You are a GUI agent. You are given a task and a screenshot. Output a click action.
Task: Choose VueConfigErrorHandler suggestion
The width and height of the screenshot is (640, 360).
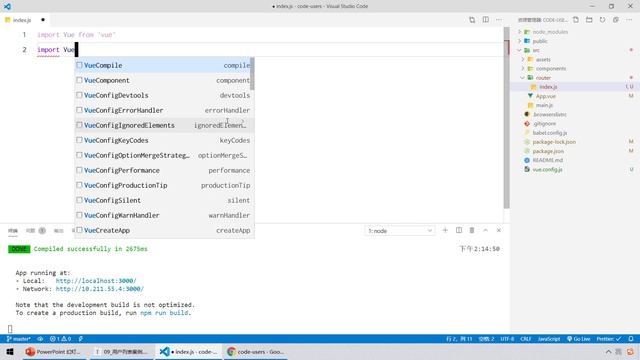click(x=163, y=110)
